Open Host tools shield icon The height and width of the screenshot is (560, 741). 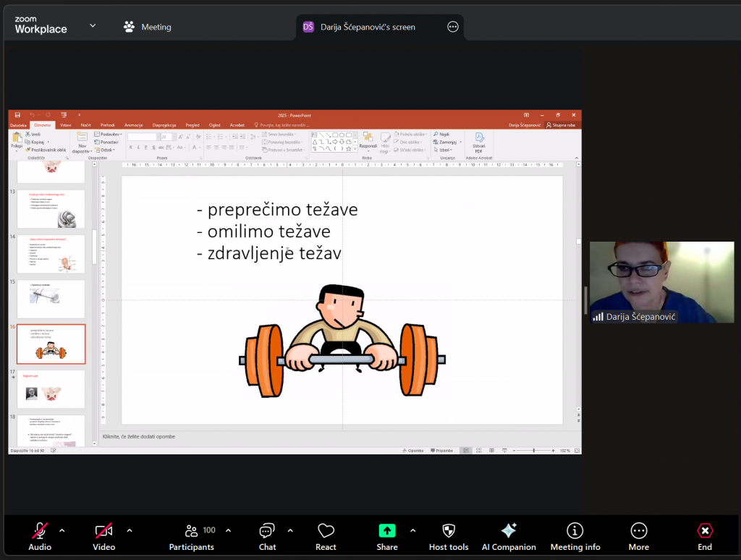pos(449,535)
